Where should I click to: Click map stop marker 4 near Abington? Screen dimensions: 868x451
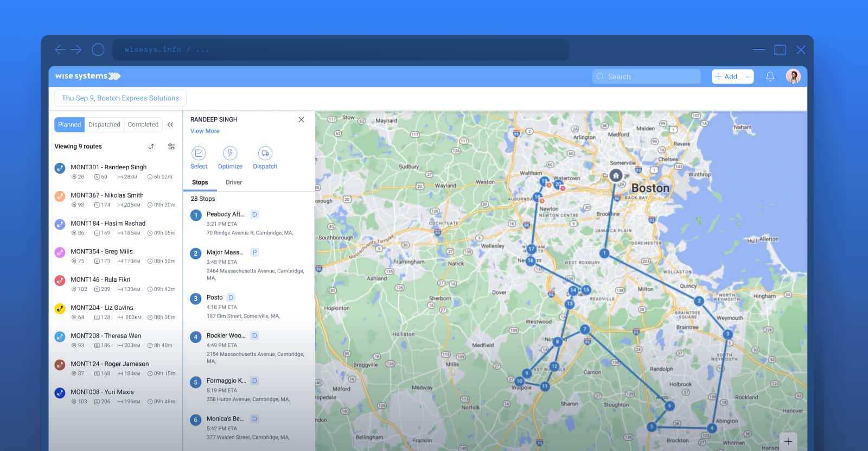pyautogui.click(x=712, y=428)
